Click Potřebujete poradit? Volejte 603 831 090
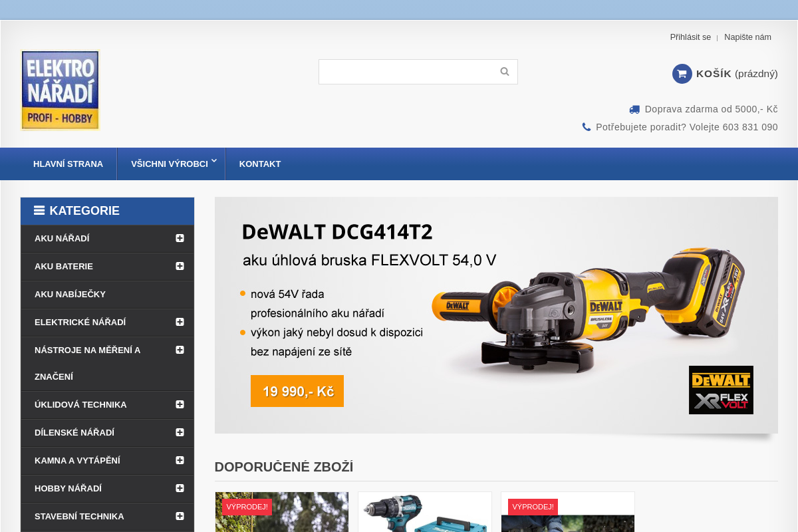The image size is (798, 532). [686, 127]
